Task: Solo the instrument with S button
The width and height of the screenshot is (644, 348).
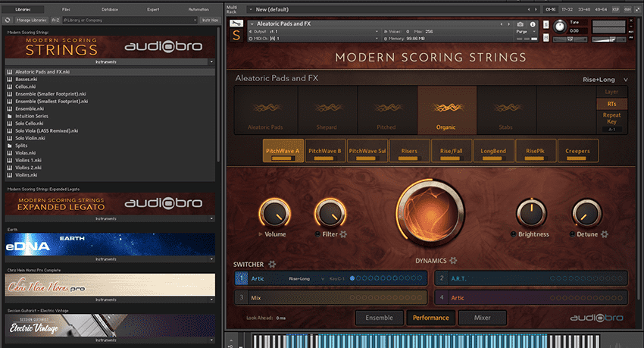Action: point(546,25)
